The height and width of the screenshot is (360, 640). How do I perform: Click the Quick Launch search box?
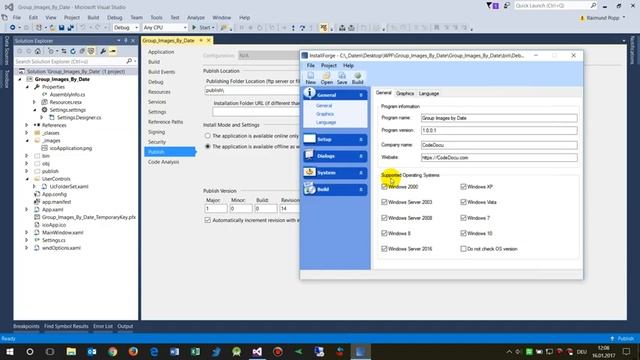coord(556,6)
